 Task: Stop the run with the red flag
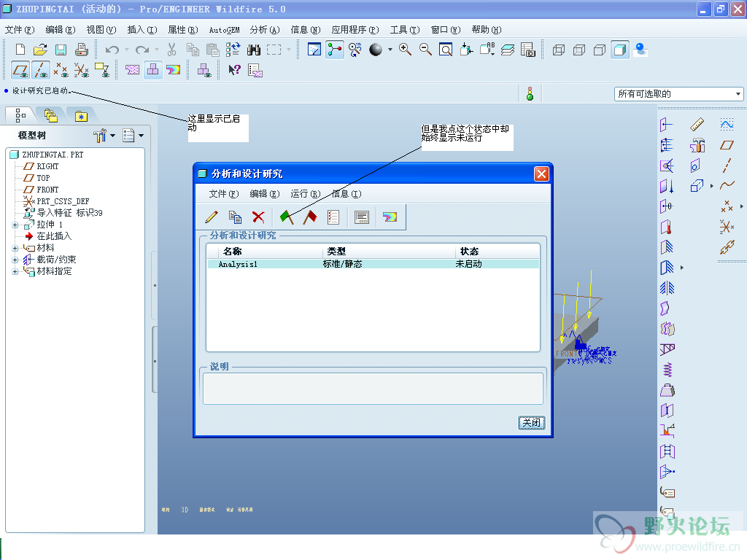click(309, 217)
